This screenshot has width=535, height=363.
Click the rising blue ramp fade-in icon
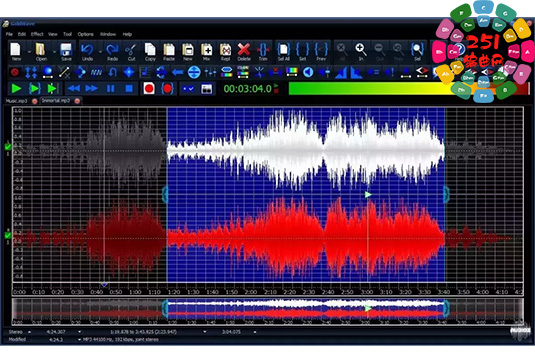click(x=341, y=72)
